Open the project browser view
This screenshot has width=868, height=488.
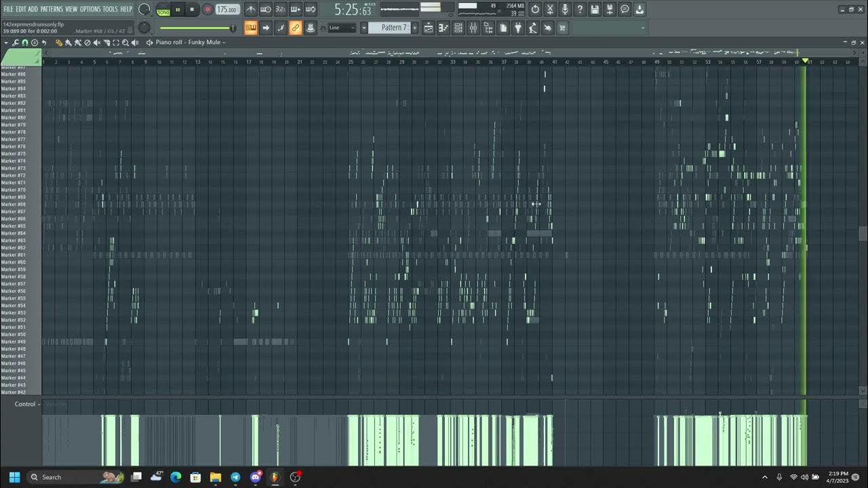488,28
